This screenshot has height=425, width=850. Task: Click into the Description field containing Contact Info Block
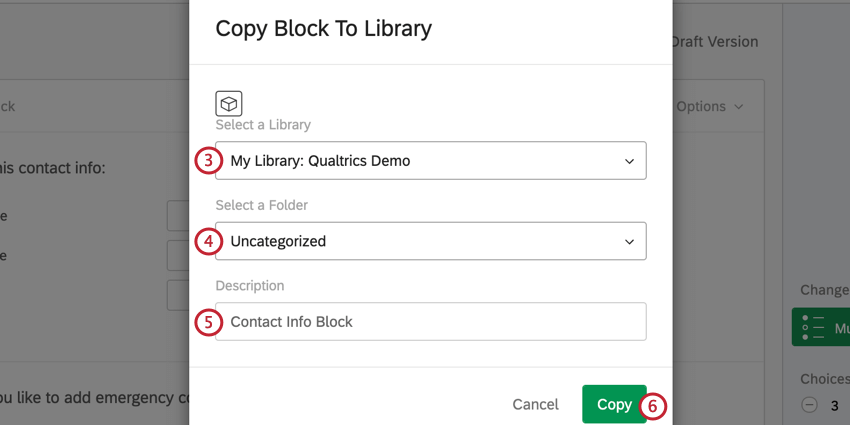tap(430, 322)
